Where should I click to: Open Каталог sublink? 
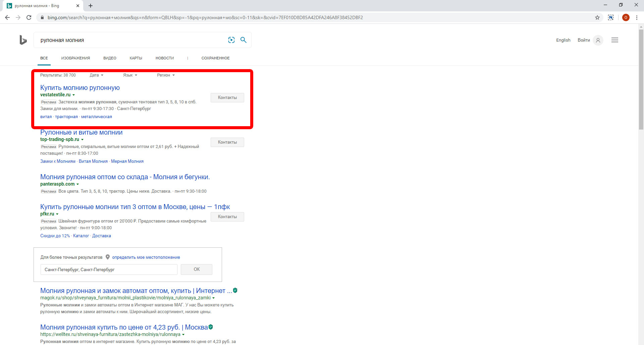click(81, 236)
